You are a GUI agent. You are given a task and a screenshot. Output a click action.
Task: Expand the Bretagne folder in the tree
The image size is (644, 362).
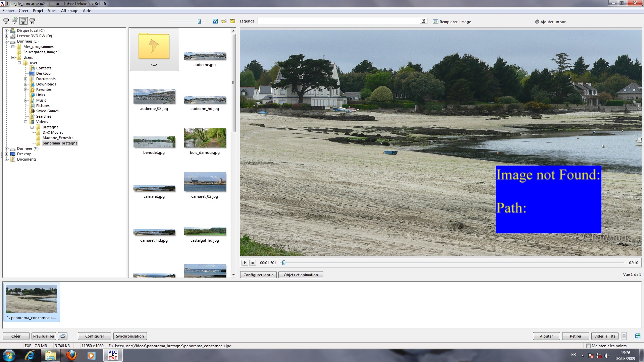32,127
